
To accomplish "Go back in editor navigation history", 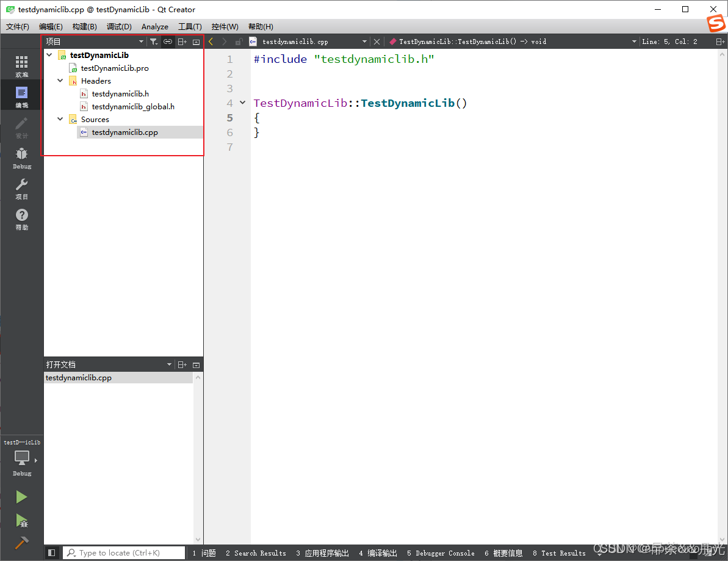I will click(x=211, y=42).
